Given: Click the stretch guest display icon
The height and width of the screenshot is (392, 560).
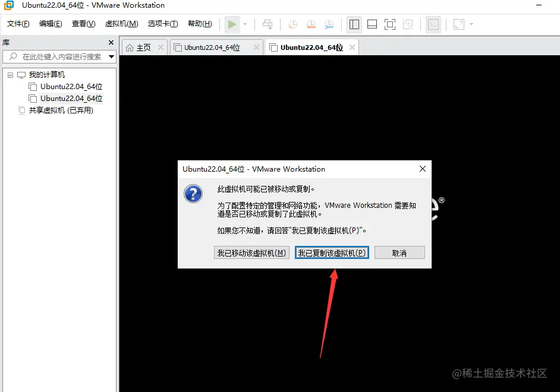Looking at the screenshot, I should [x=459, y=24].
